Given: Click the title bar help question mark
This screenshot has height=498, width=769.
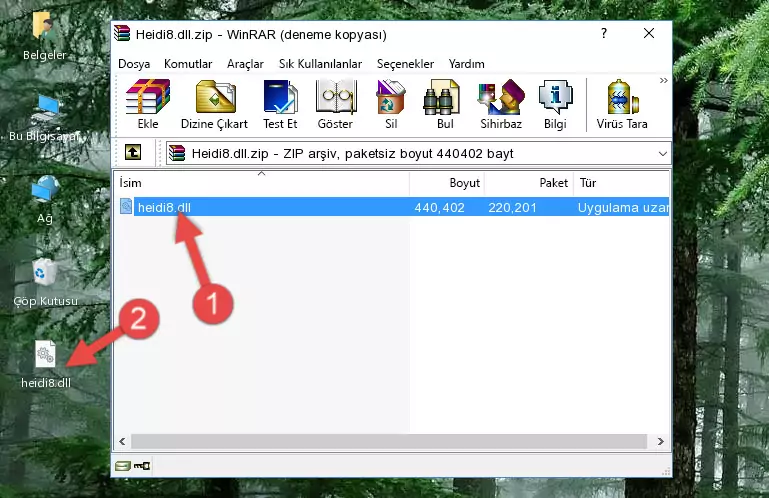Looking at the screenshot, I should (604, 33).
